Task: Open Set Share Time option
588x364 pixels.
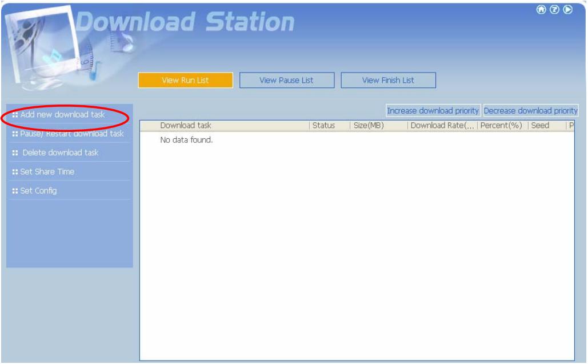Action: click(x=47, y=171)
